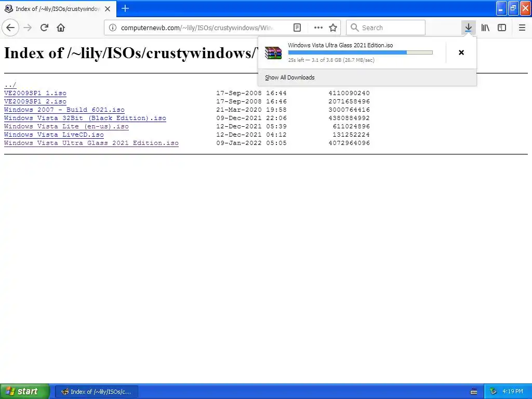
Task: Download VE2009SP1 2.iso
Action: (x=35, y=101)
